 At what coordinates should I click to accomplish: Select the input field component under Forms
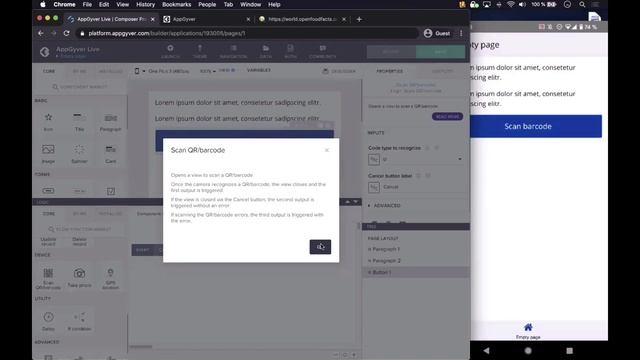tap(48, 191)
